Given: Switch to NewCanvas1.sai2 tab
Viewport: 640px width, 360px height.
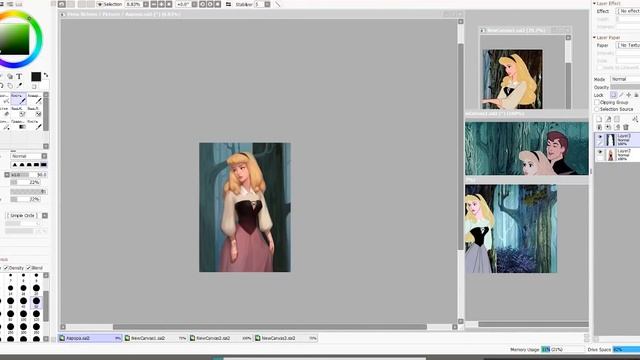Looking at the screenshot, I should point(155,338).
